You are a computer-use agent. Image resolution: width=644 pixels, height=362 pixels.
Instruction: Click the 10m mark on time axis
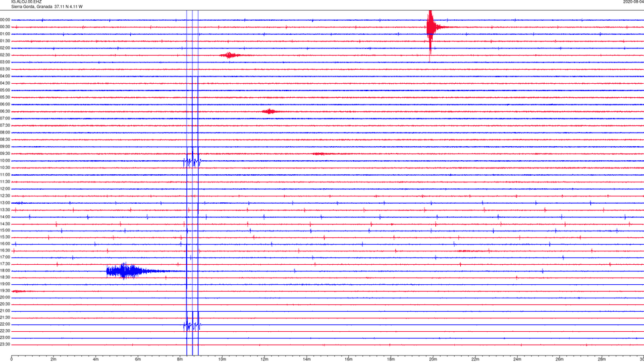pyautogui.click(x=222, y=359)
